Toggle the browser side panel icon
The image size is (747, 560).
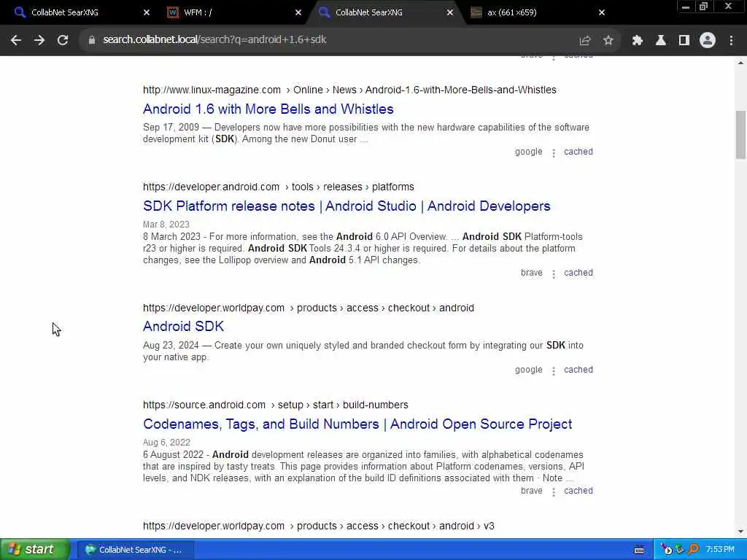pyautogui.click(x=684, y=41)
